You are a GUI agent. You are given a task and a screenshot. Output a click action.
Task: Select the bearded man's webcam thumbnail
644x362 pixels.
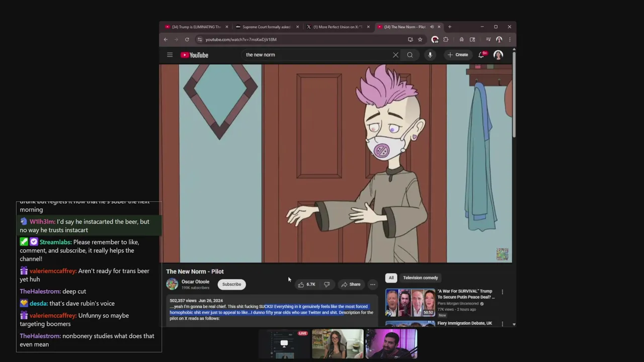[391, 344]
